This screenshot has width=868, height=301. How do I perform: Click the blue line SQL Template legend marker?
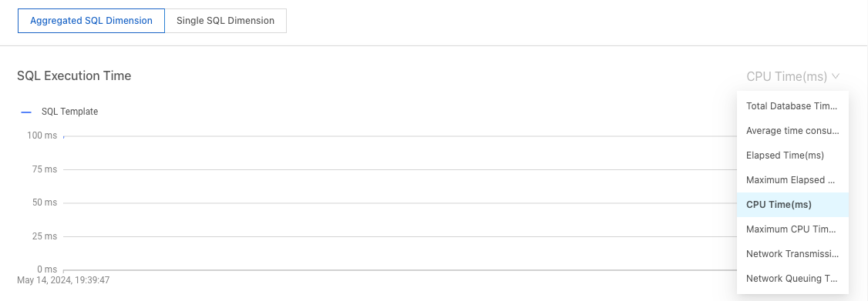[26, 112]
